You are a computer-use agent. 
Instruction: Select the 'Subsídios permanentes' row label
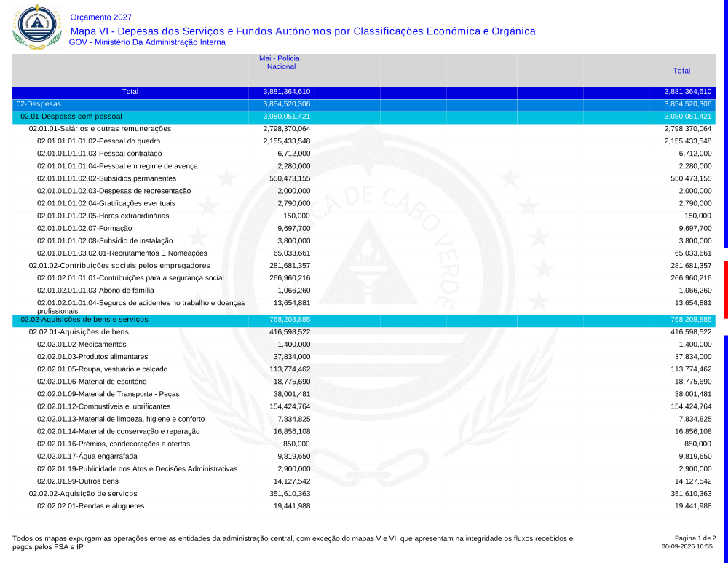click(x=106, y=178)
